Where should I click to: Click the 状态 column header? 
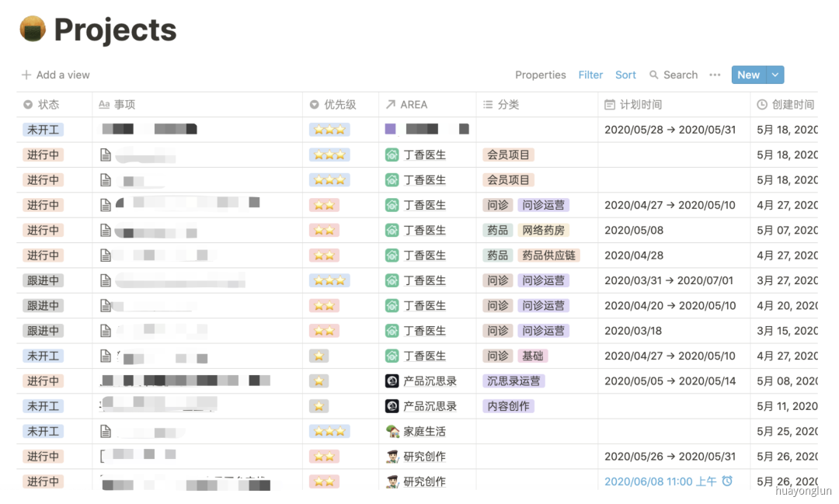pyautogui.click(x=54, y=104)
